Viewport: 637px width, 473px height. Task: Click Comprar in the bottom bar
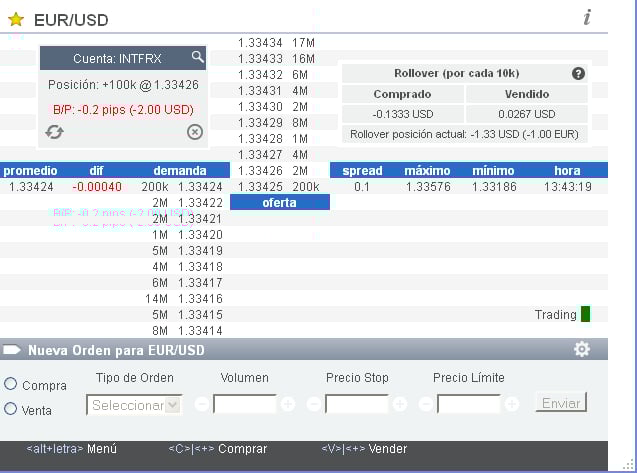pyautogui.click(x=243, y=449)
